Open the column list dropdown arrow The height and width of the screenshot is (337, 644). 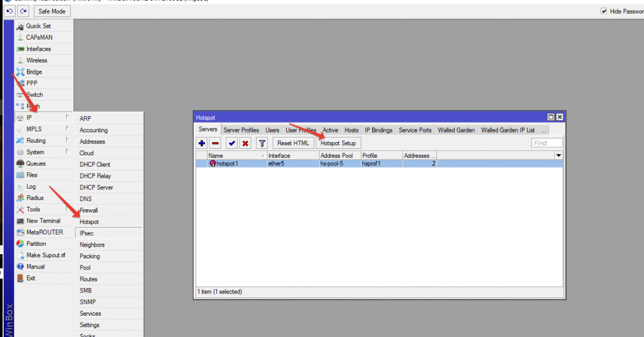point(558,155)
